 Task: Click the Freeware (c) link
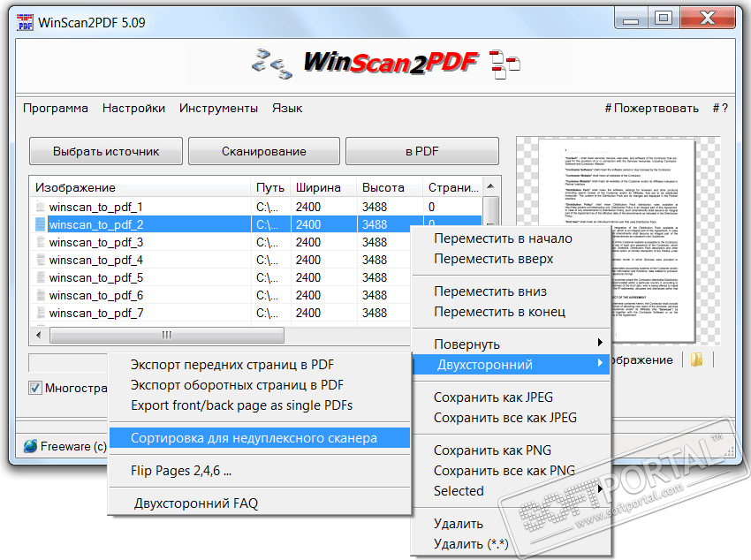click(73, 447)
